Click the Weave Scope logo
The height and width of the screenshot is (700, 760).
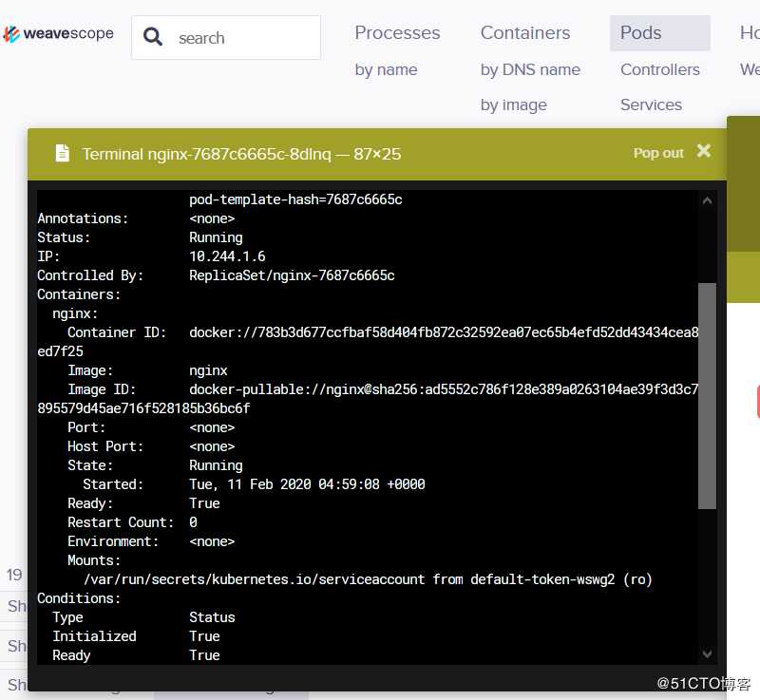[x=59, y=33]
